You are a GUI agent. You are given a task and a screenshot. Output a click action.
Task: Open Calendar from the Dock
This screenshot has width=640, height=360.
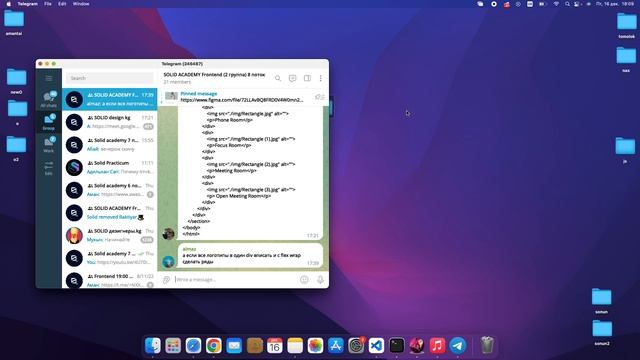pos(275,345)
